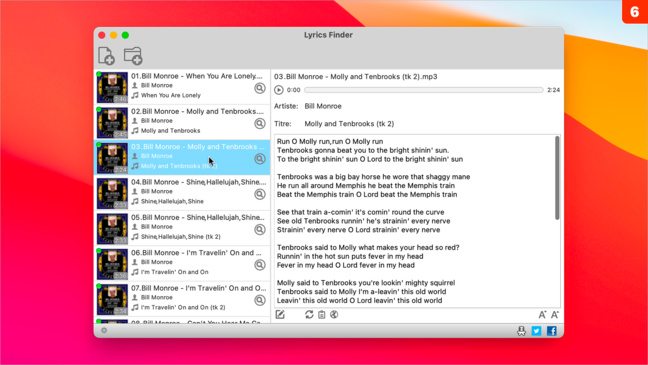This screenshot has height=365, width=648.
Task: Click album art thumbnail of track 05
Action: pyautogui.click(x=112, y=229)
